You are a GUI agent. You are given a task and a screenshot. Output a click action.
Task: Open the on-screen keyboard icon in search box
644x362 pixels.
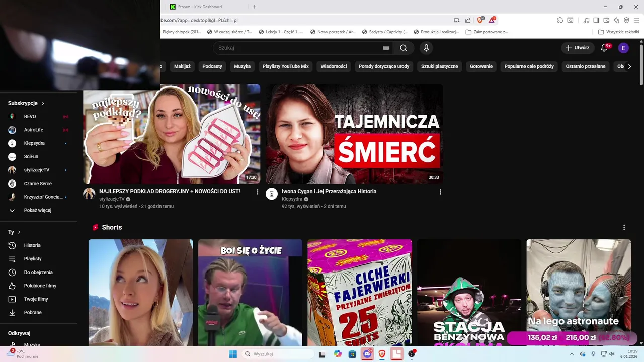point(386,48)
